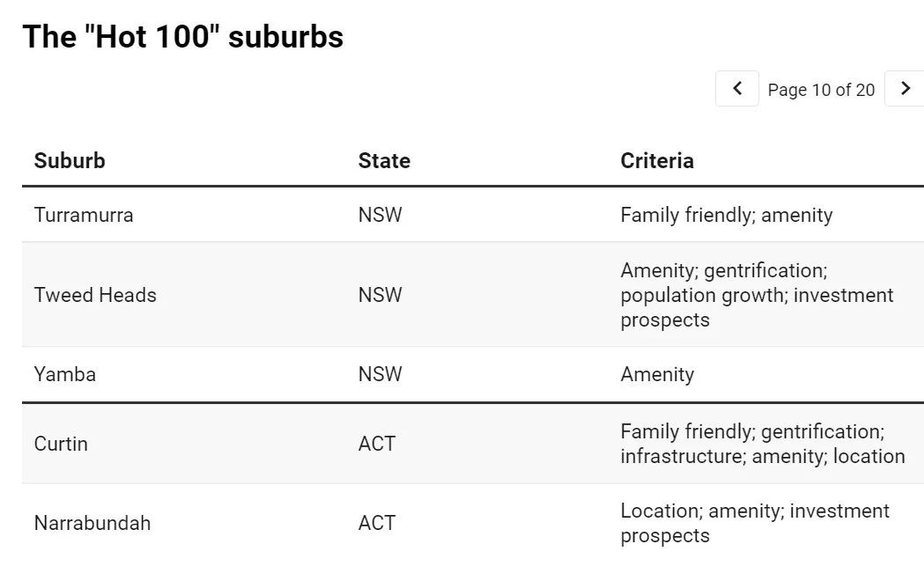
Task: Select the Turramurra suburb cell
Action: (x=84, y=215)
